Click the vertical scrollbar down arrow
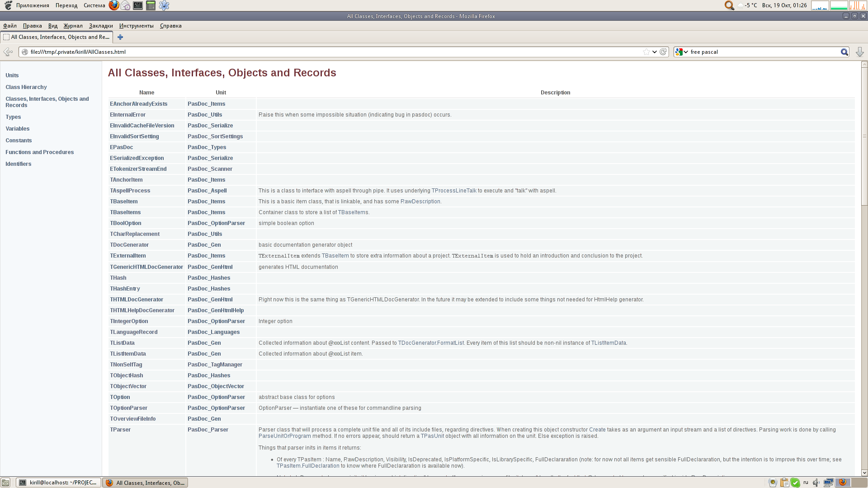Screen dimensions: 868x488 (x=864, y=473)
